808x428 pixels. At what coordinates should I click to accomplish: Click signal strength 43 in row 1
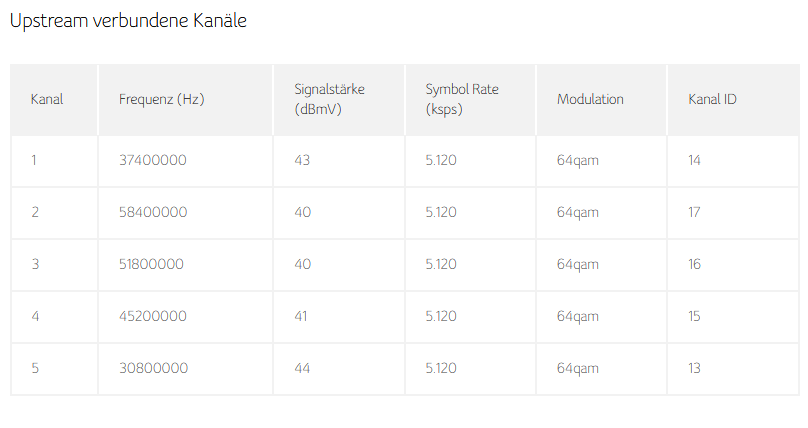tap(302, 160)
